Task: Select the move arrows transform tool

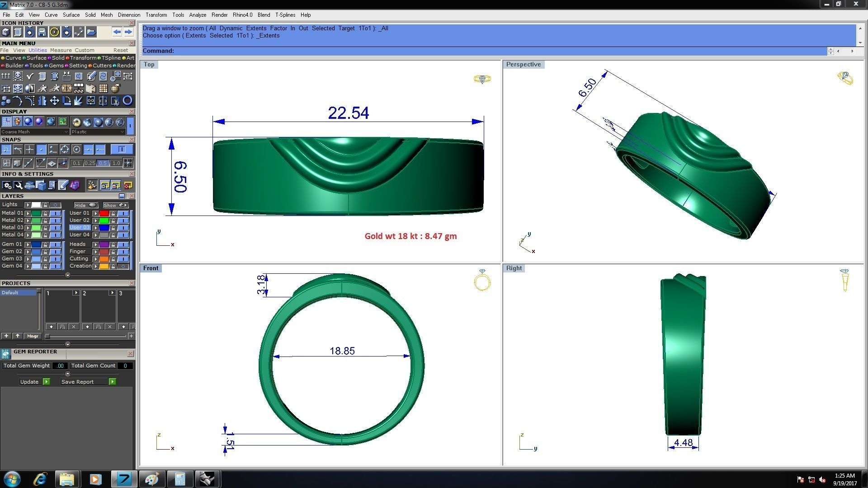Action: point(54,101)
